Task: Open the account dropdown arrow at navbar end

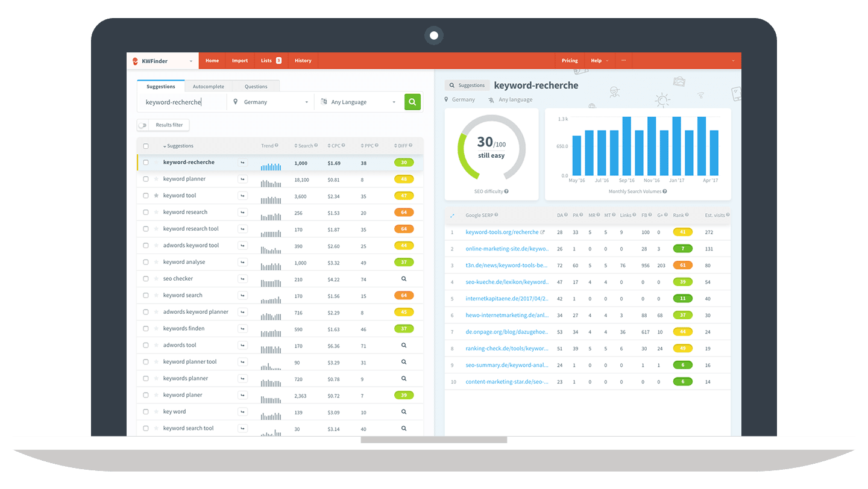Action: tap(734, 61)
